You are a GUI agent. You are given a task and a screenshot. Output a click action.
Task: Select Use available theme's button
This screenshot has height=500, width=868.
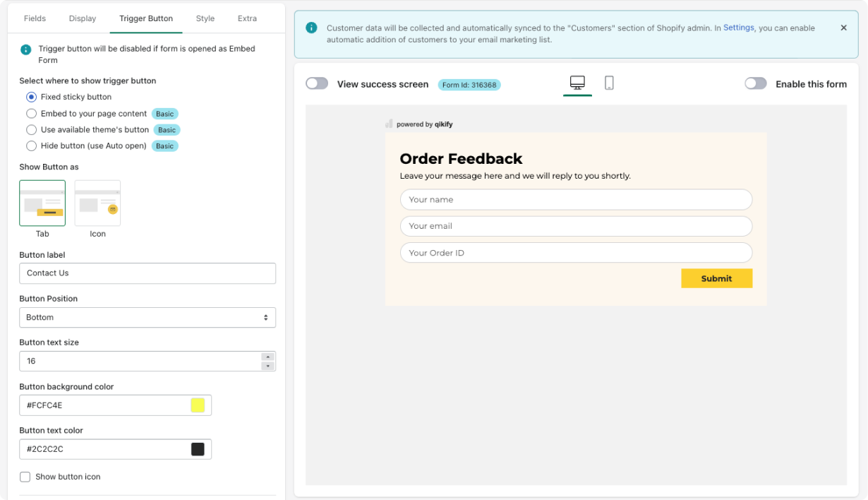(x=31, y=130)
